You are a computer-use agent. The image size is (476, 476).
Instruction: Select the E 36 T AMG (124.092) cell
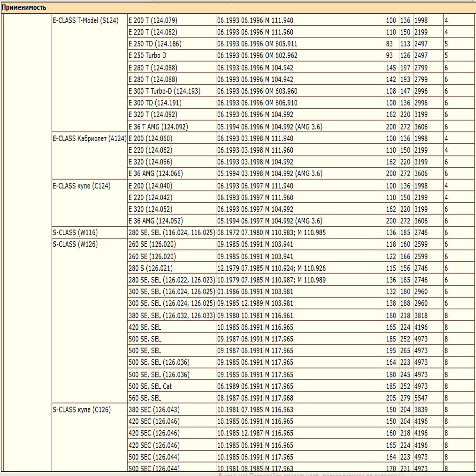pos(172,127)
